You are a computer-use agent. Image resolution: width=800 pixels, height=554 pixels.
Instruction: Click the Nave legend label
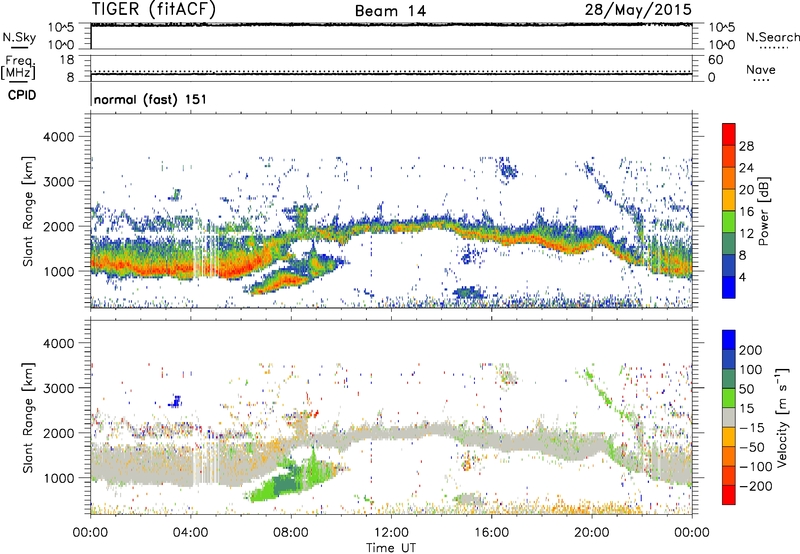[760, 69]
